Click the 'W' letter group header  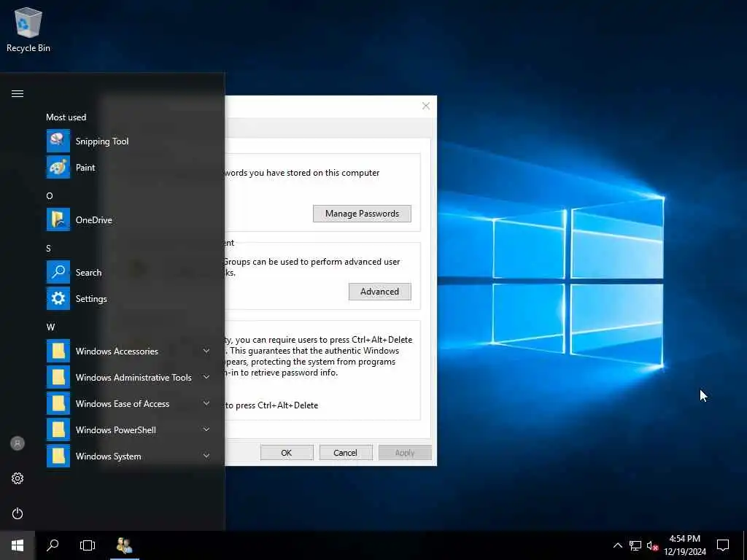[50, 327]
